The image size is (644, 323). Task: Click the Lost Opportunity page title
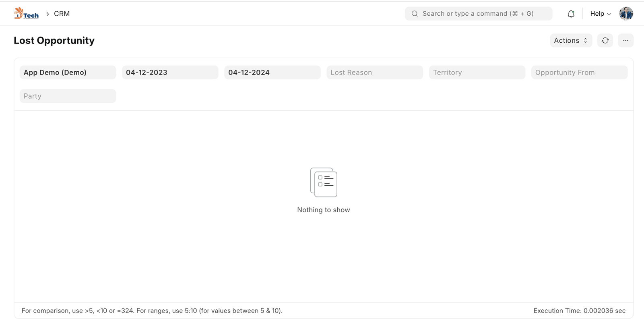click(54, 41)
